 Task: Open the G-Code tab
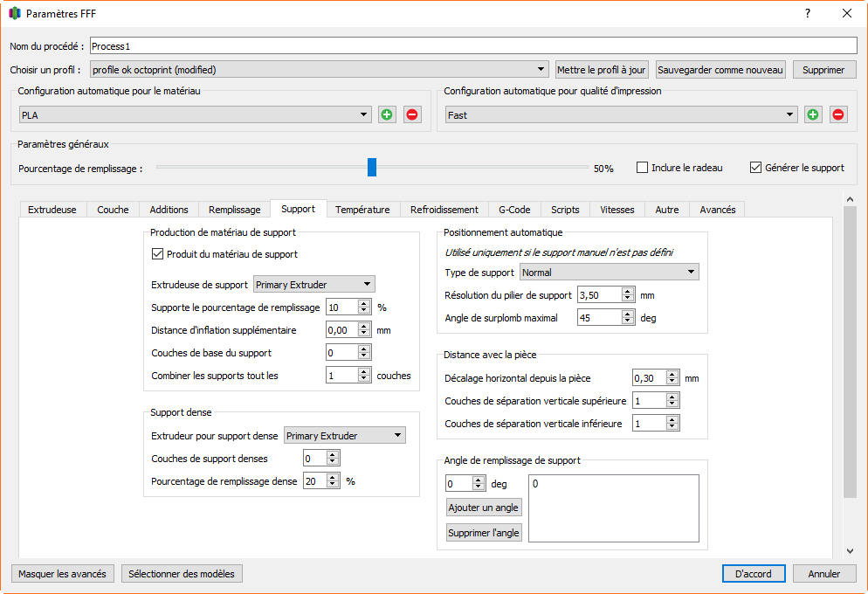[514, 210]
